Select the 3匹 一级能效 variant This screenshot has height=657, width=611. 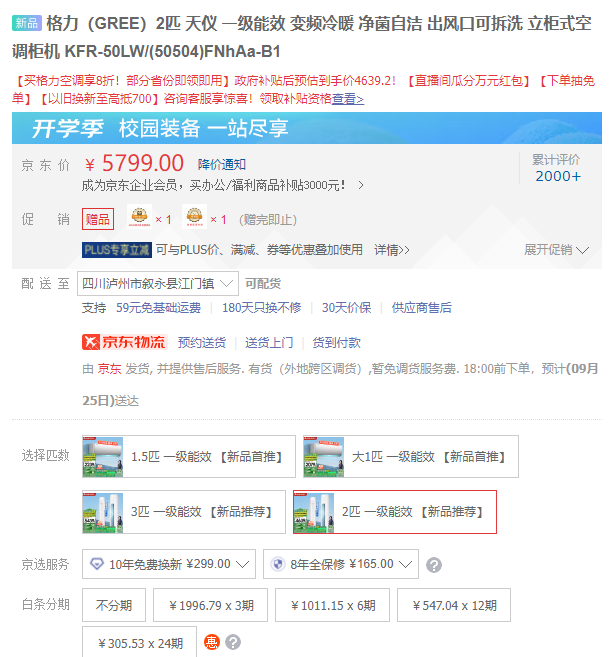click(x=184, y=512)
